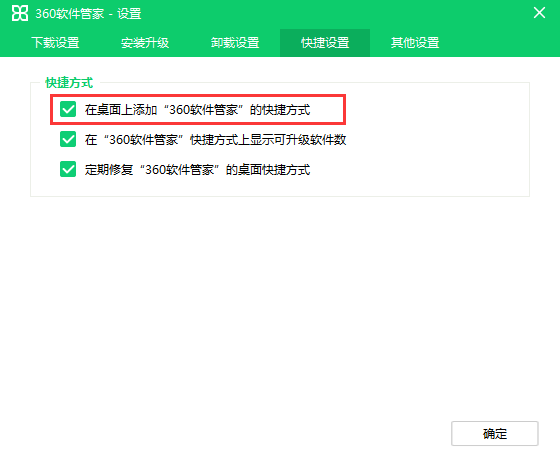
Task: Click label 快捷方式上显示可升级软件数
Action: (215, 140)
